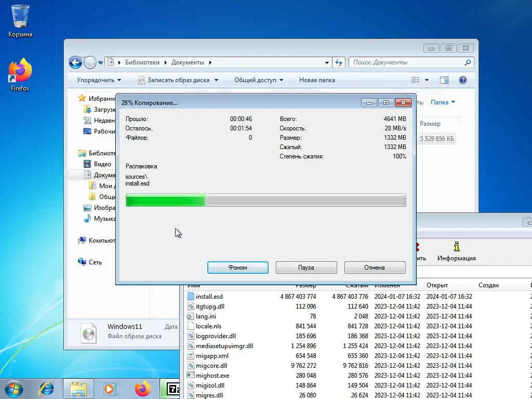
Task: Select migres.dll in the 7-Zip file list
Action: 209,395
